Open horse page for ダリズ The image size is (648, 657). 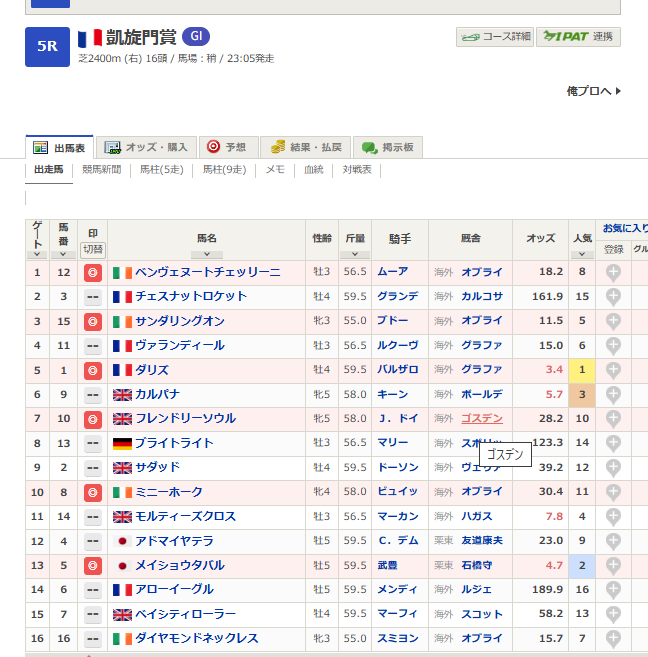(x=152, y=370)
